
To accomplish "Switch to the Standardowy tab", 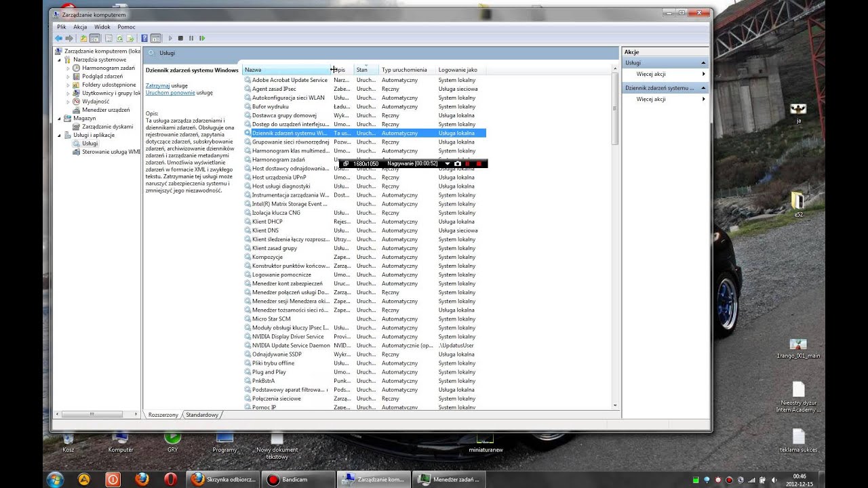I will (202, 415).
